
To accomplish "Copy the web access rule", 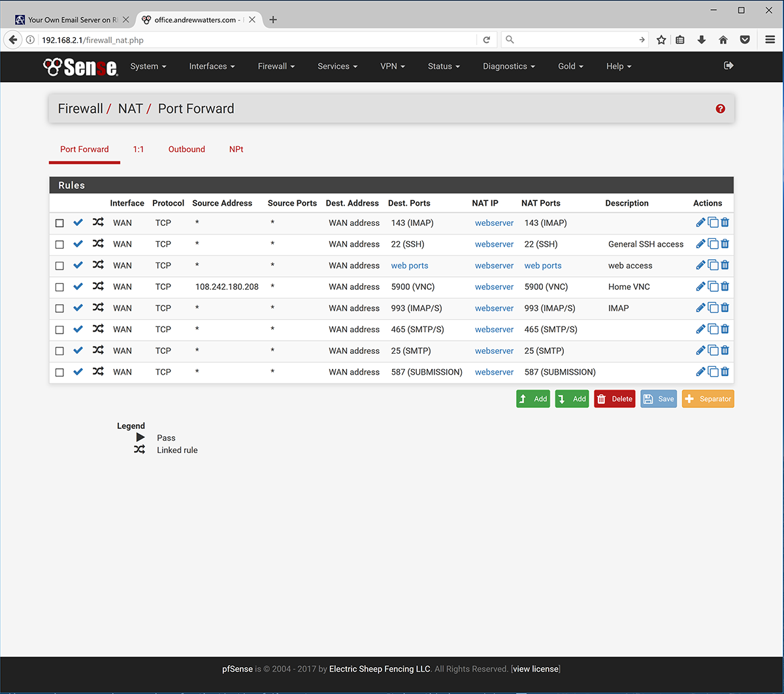I will point(713,265).
